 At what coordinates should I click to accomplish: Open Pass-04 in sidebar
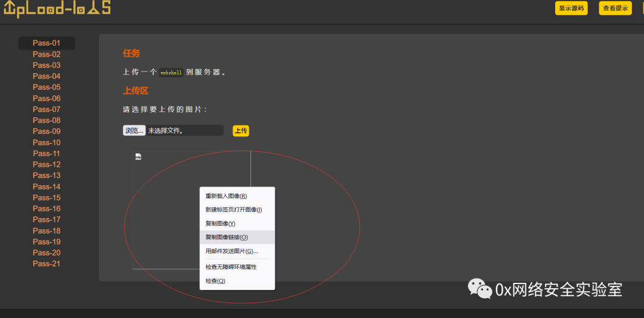[47, 76]
